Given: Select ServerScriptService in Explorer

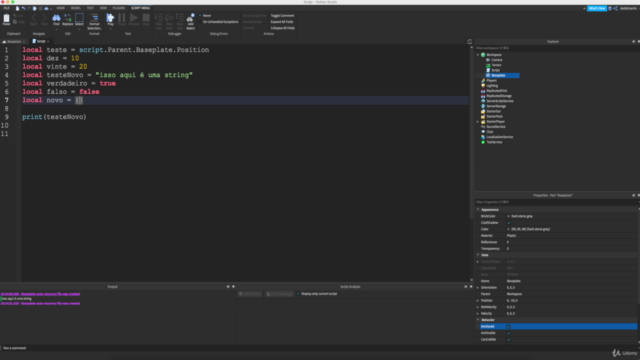Looking at the screenshot, I should [x=500, y=101].
